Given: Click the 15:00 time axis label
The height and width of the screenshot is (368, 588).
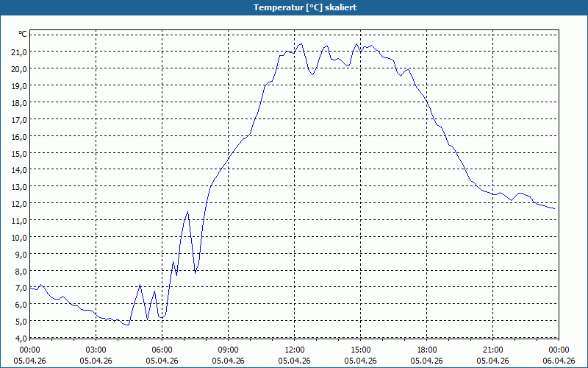Looking at the screenshot, I should click(360, 350).
